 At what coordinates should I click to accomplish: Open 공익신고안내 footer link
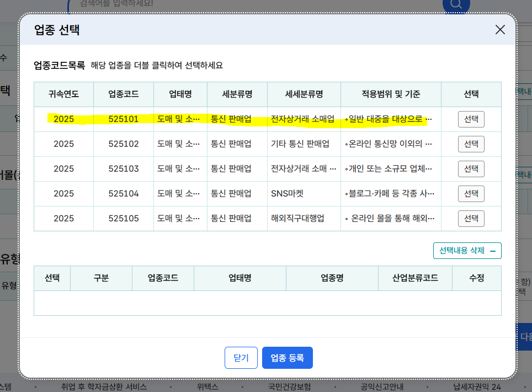pyautogui.click(x=382, y=387)
